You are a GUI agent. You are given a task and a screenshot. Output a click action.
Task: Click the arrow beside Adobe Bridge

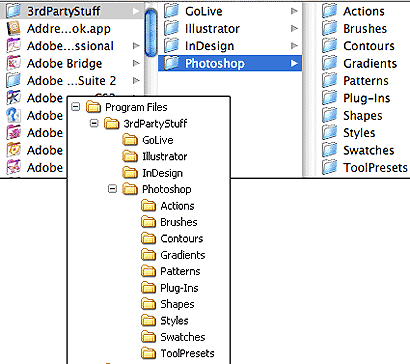tap(136, 63)
